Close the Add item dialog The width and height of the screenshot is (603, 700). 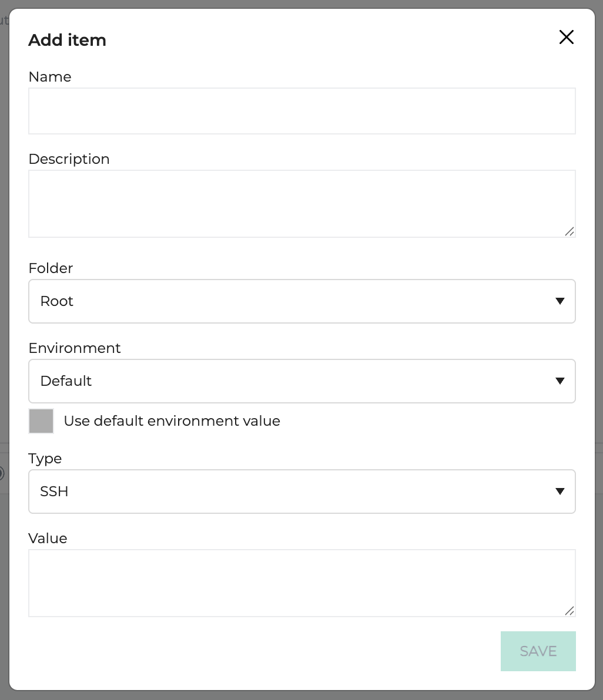point(567,38)
